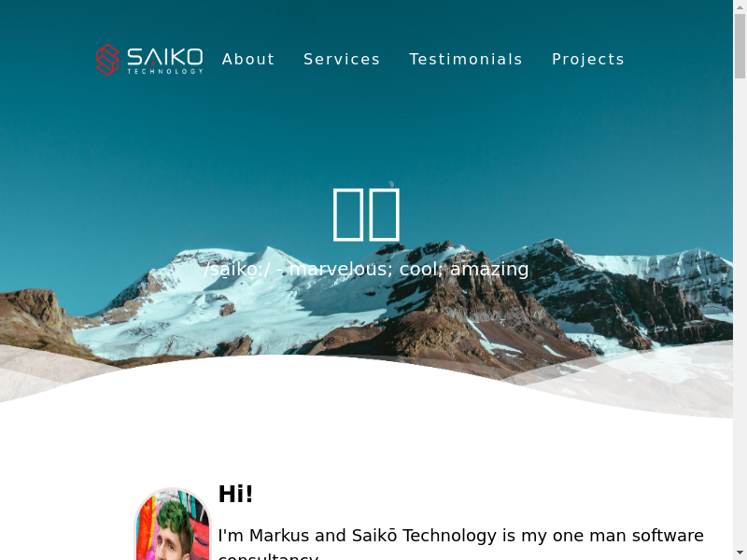Open the Testimonials nav item
Image resolution: width=747 pixels, height=560 pixels.
(x=466, y=59)
